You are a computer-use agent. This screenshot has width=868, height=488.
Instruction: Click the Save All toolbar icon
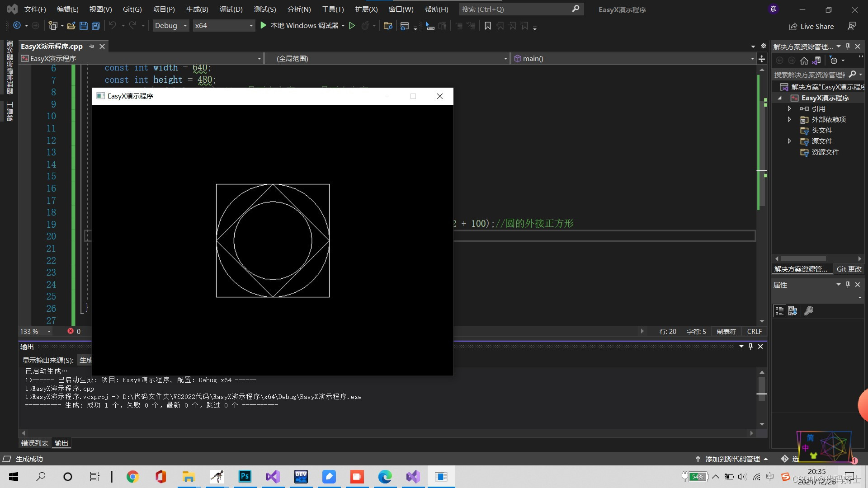96,26
